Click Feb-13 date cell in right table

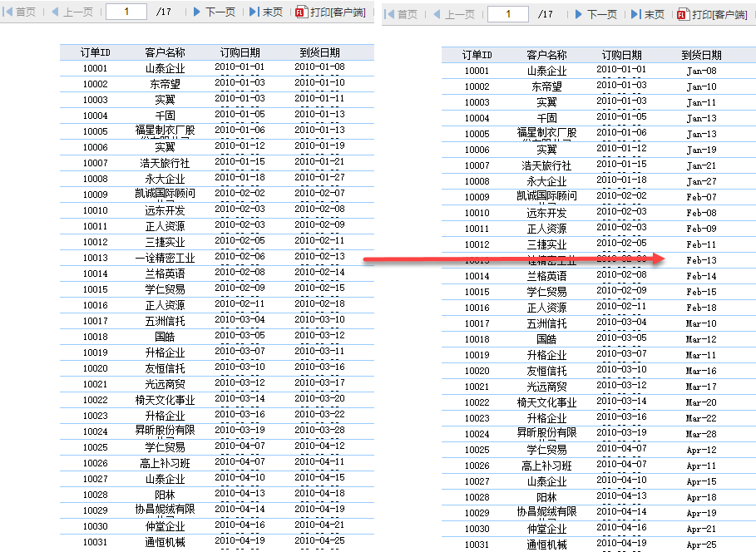coord(701,260)
